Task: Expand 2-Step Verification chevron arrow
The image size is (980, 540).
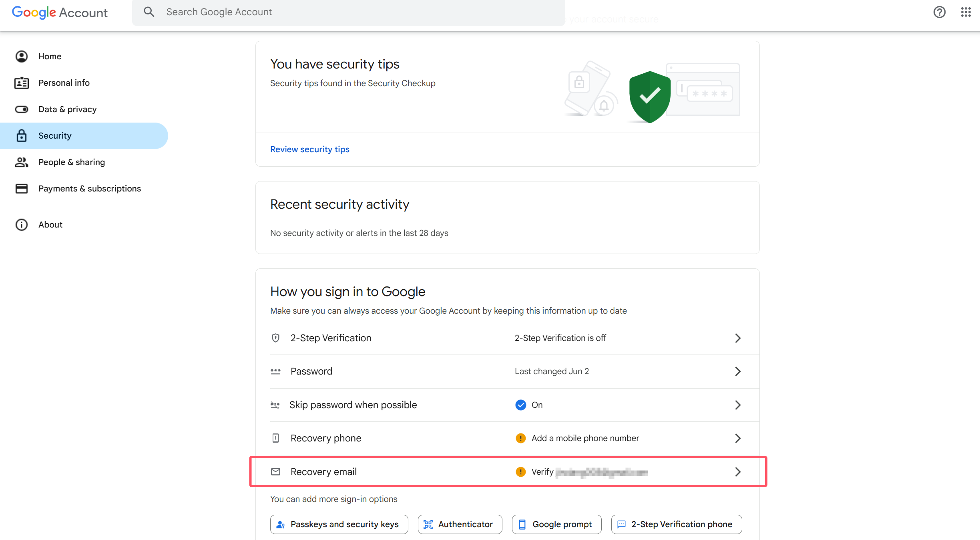Action: pyautogui.click(x=738, y=338)
